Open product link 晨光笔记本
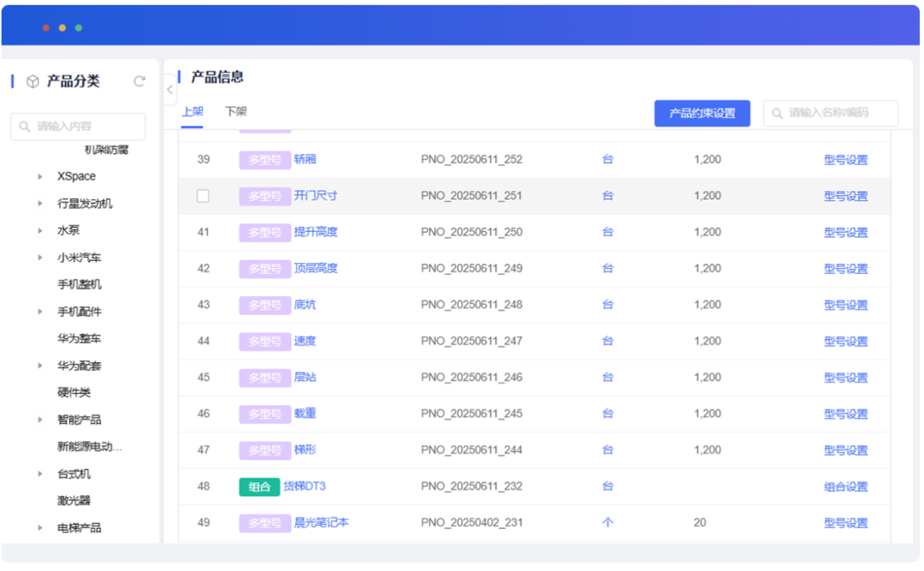This screenshot has height=571, width=924. tap(321, 522)
